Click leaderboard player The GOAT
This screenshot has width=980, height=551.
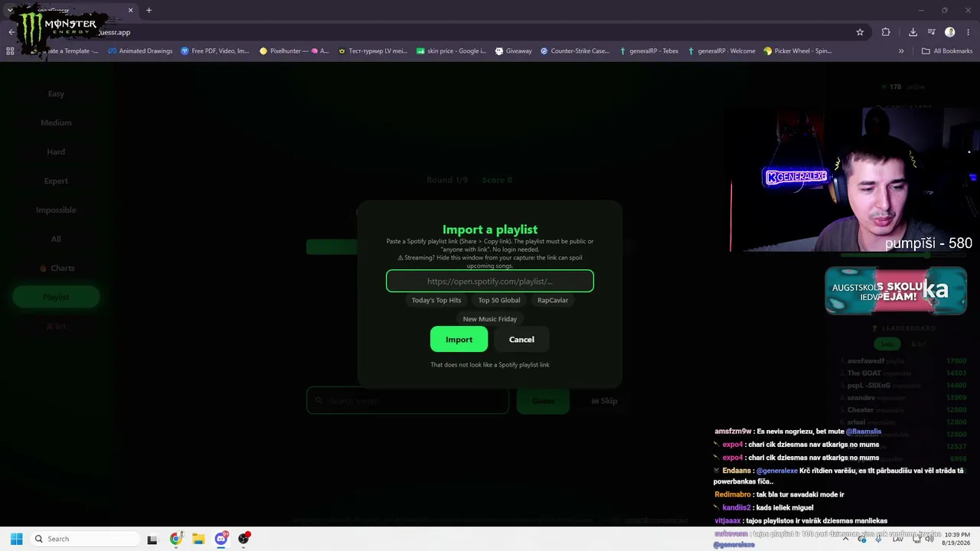pos(864,373)
